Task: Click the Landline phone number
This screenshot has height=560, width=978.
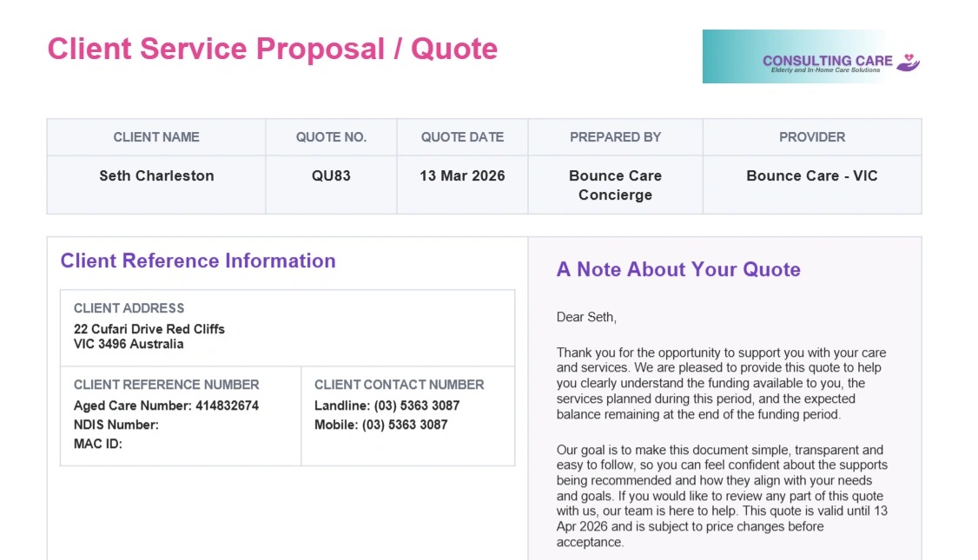Action: [x=387, y=405]
